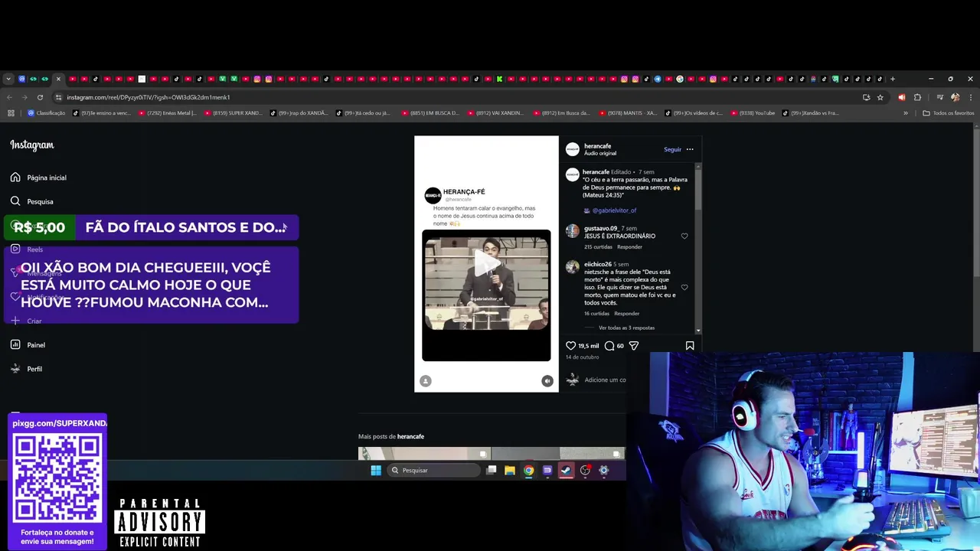Click the 19,5 mil likes count
This screenshot has width=980, height=551.
pyautogui.click(x=589, y=346)
